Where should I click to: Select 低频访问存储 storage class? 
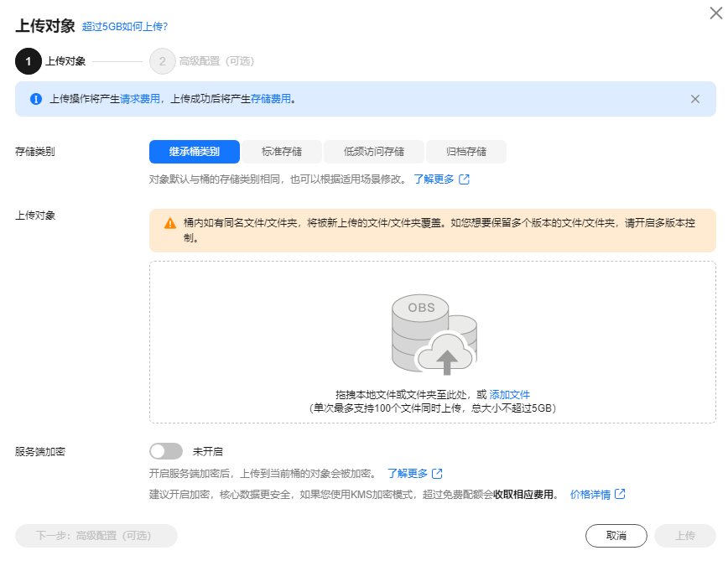(374, 152)
